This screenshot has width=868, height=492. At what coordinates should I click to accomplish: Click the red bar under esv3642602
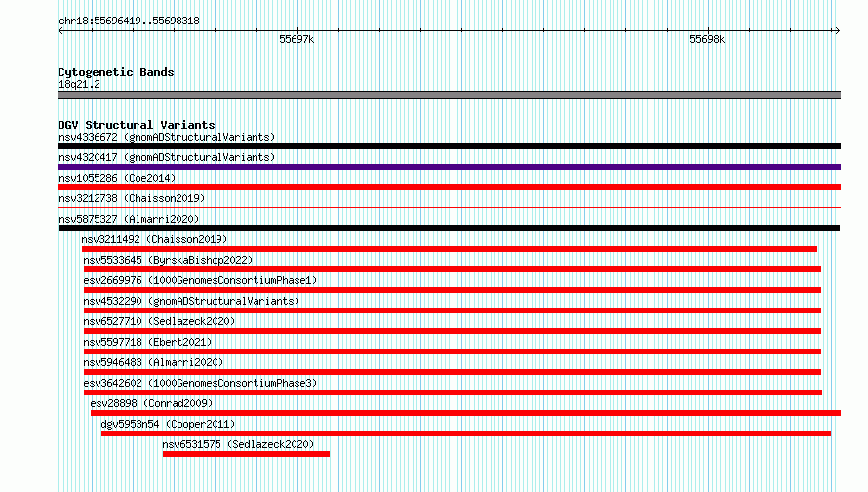[453, 392]
